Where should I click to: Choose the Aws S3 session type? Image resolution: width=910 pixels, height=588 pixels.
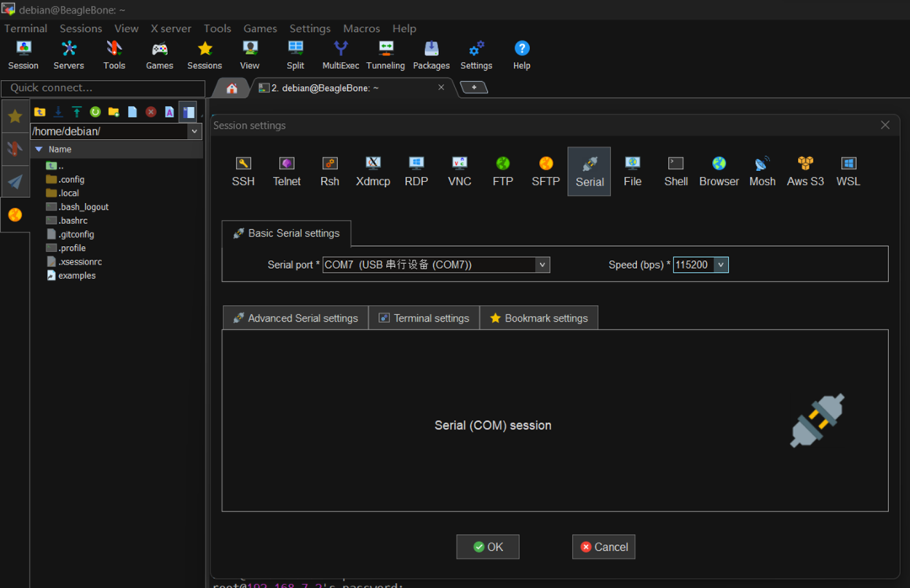[x=805, y=171]
